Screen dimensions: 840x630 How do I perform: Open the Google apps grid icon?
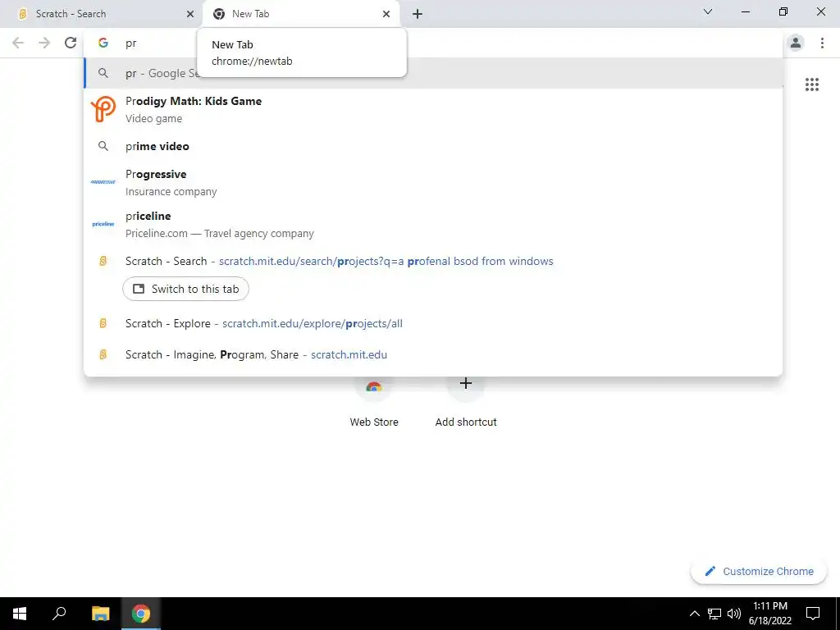coord(811,84)
